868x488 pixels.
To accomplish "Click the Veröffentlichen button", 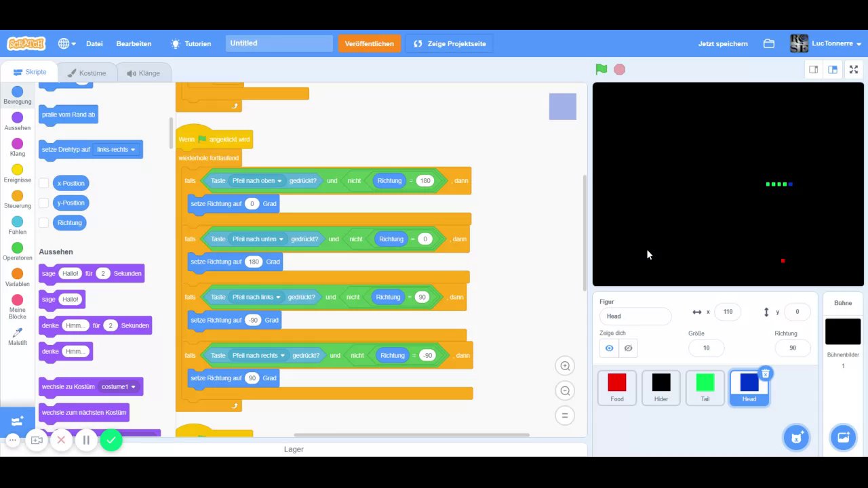I will coord(369,43).
